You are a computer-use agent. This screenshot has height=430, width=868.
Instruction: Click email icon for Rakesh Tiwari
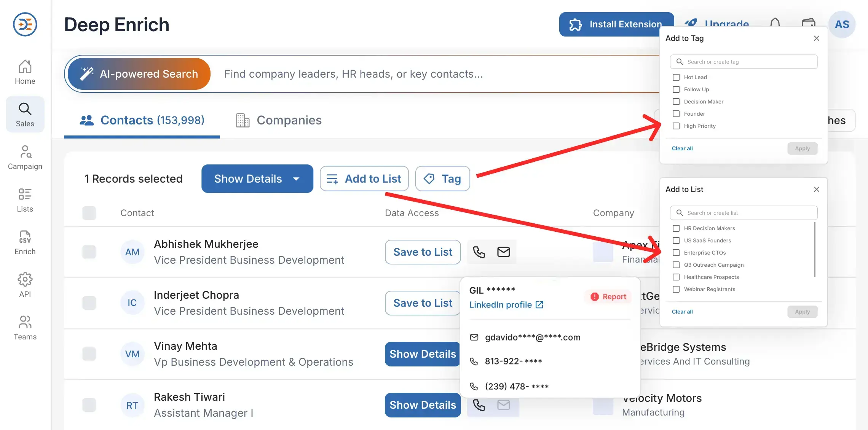[x=504, y=405]
